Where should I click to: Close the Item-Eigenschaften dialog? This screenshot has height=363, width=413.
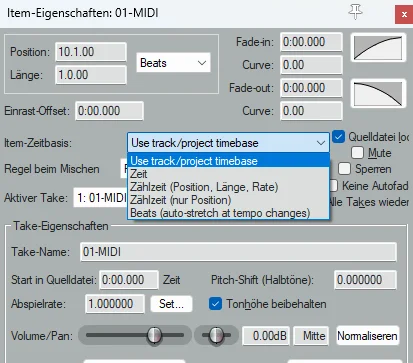[404, 14]
